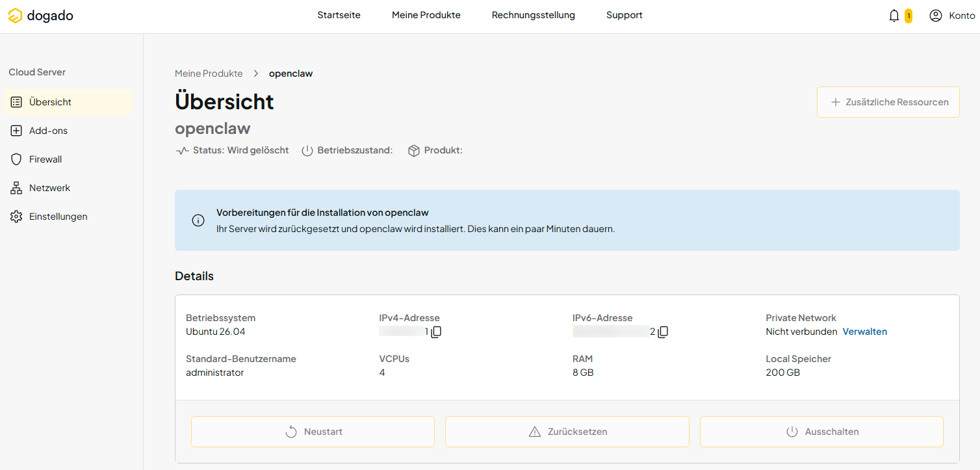Click the Neustart button
The image size is (980, 470).
click(313, 432)
